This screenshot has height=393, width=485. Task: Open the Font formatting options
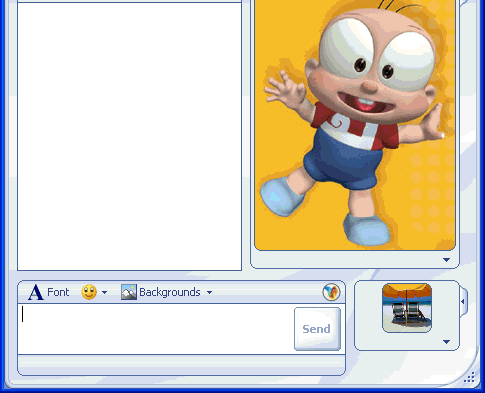[x=49, y=292]
